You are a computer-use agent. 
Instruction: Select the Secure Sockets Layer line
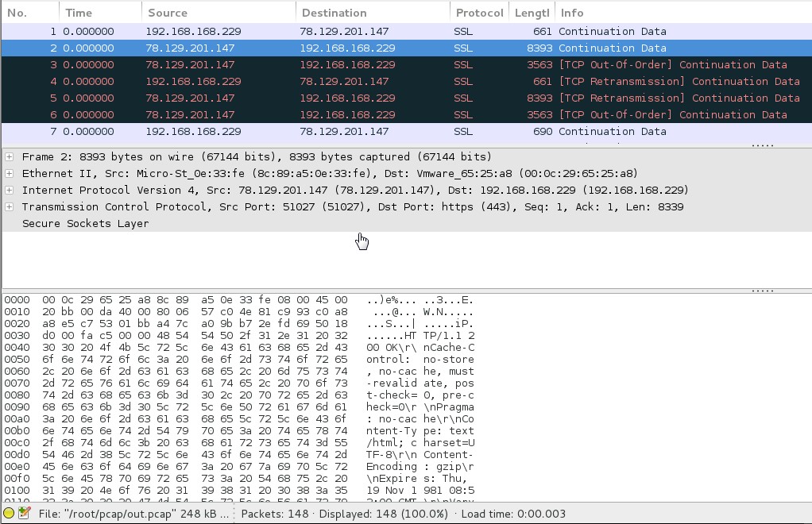407,223
